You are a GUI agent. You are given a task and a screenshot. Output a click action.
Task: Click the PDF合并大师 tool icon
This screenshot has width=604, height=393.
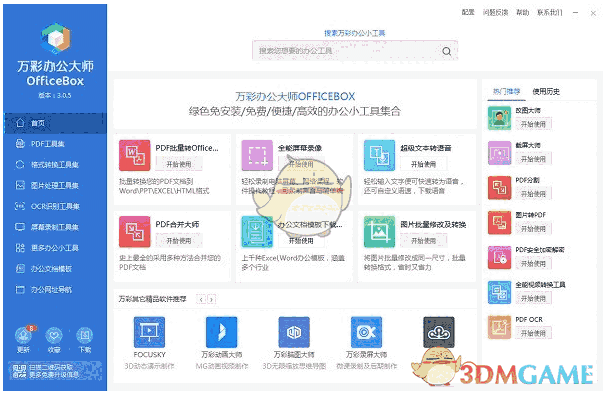point(134,232)
